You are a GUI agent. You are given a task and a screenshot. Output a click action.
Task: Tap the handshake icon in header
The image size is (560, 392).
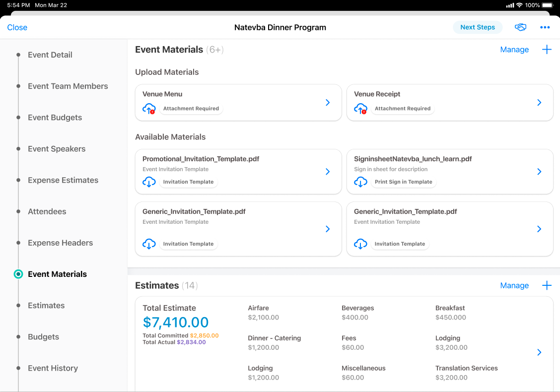[520, 27]
